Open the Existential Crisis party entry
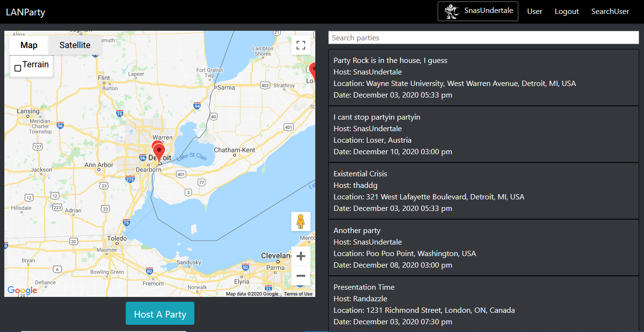Image resolution: width=644 pixels, height=332 pixels. (483, 191)
